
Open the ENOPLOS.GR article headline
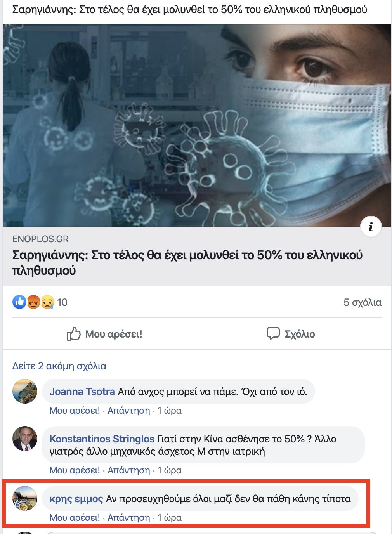(187, 263)
